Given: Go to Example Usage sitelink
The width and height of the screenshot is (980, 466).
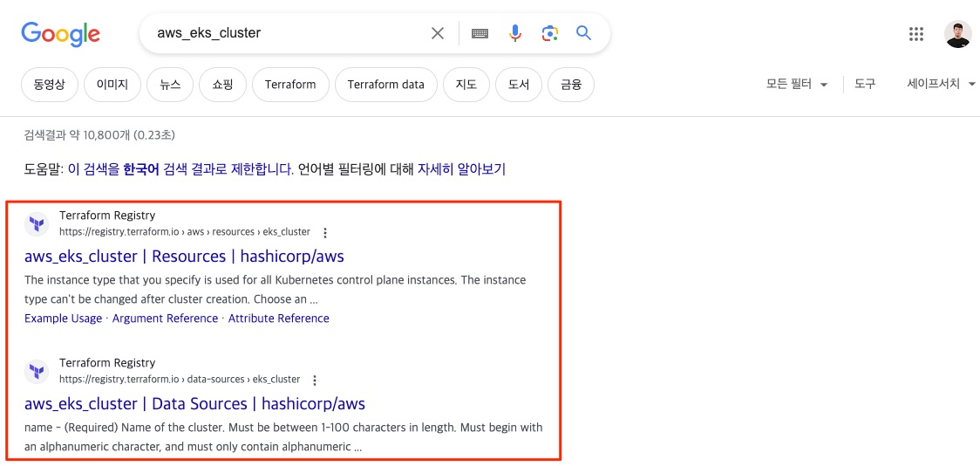Looking at the screenshot, I should (63, 319).
